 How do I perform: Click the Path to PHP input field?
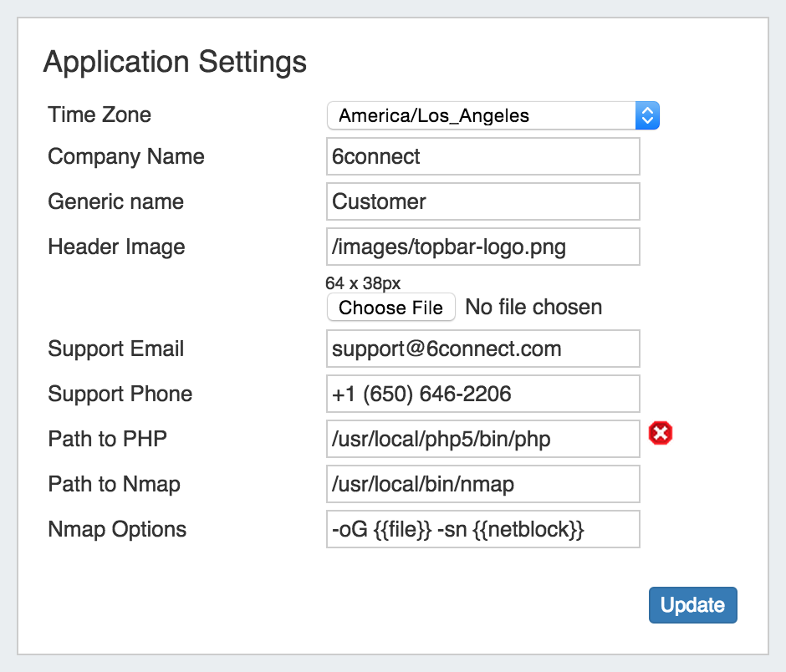click(x=482, y=439)
